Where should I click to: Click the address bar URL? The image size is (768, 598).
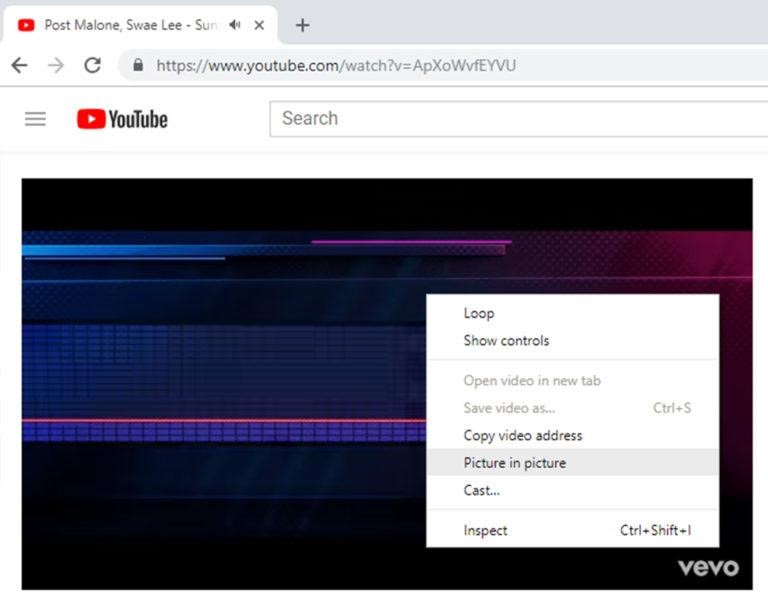pos(336,65)
